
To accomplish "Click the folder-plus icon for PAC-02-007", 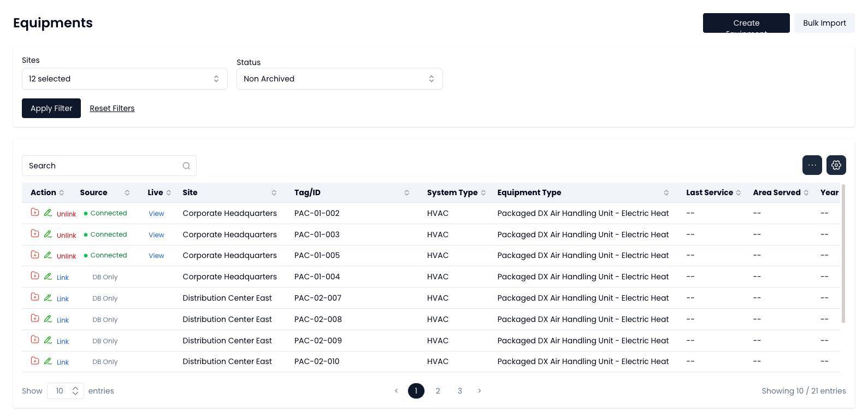I will 35,297.
